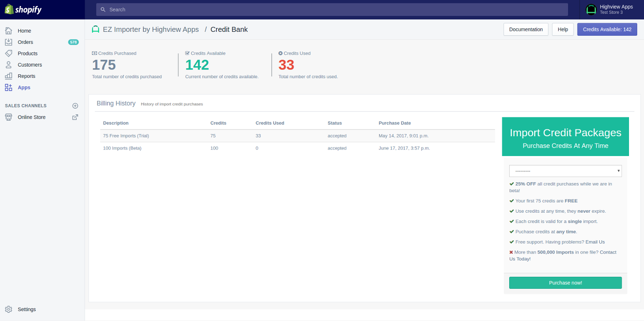
Task: Click inside the top search field
Action: pos(331,9)
